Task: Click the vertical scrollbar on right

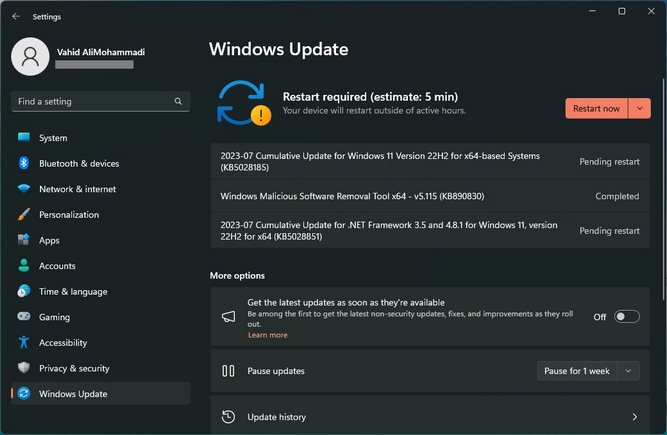Action: [x=663, y=189]
